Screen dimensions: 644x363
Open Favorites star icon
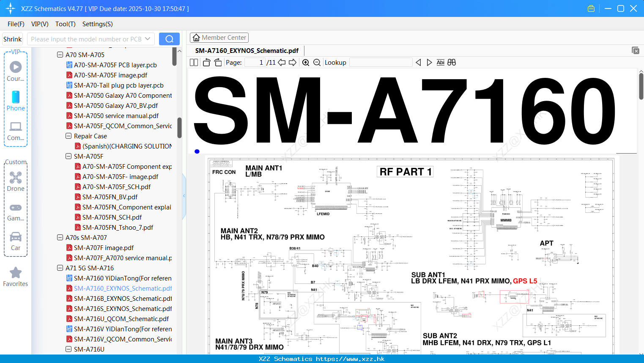[x=16, y=277]
